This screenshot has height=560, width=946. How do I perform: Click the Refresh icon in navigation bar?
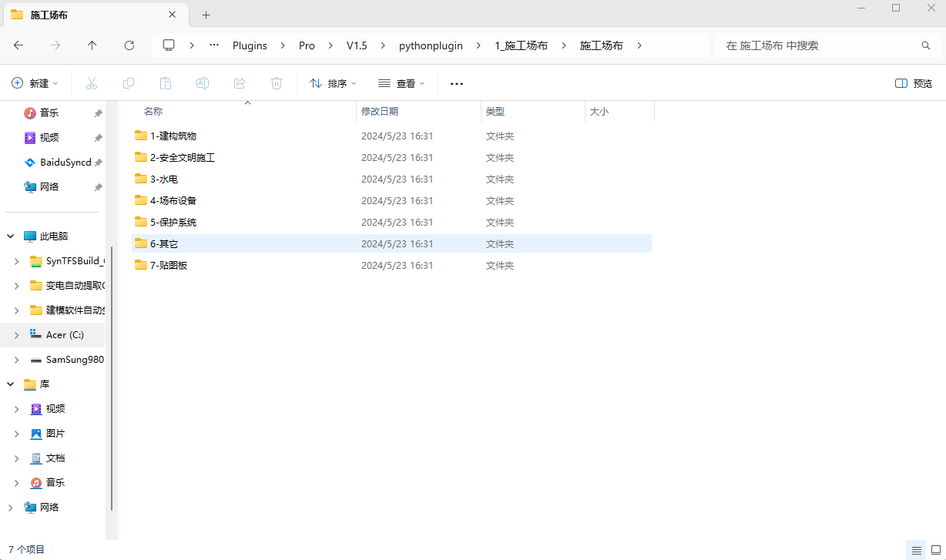[x=129, y=45]
